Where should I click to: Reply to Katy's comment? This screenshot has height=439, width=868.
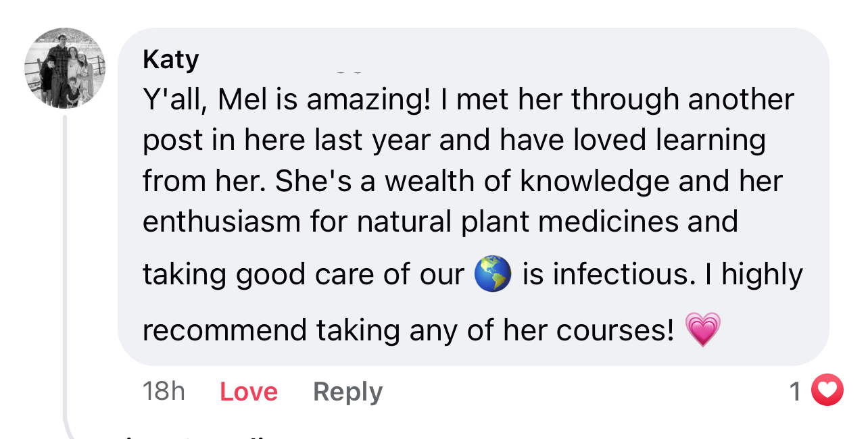347,392
